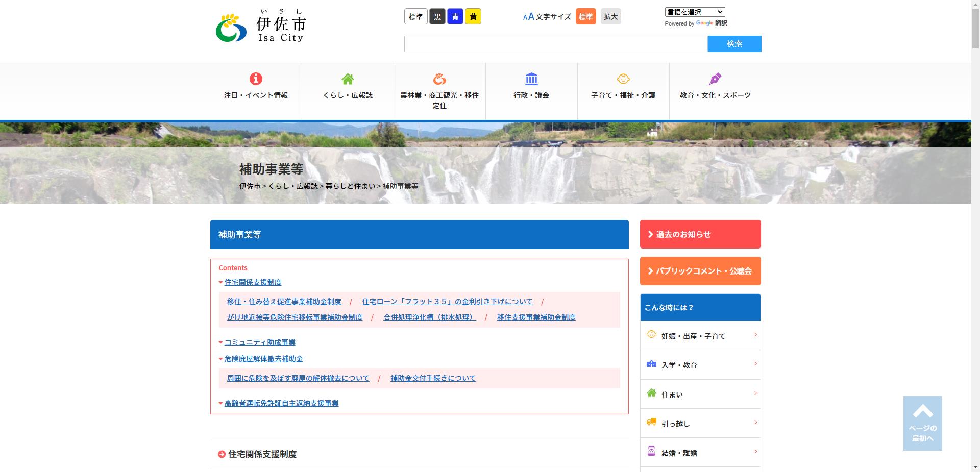Switch page color scheme to 黒
The width and height of the screenshot is (980, 472).
(437, 16)
